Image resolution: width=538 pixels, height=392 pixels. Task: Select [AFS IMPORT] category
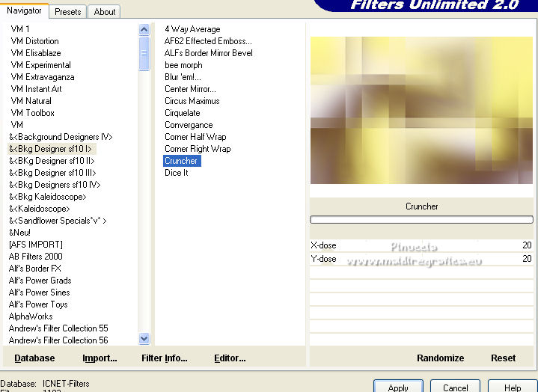pos(36,245)
